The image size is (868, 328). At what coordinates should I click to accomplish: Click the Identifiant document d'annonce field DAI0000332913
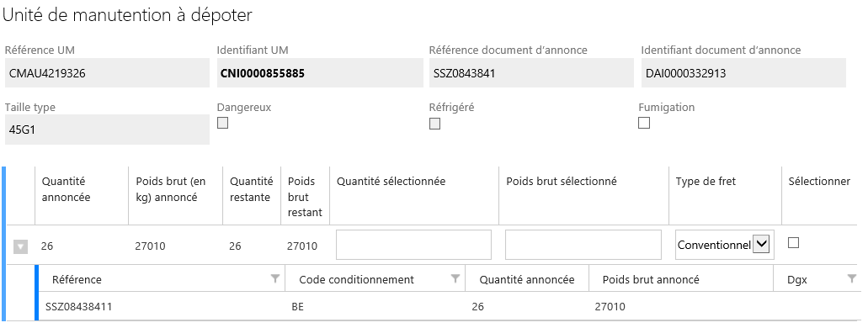743,73
